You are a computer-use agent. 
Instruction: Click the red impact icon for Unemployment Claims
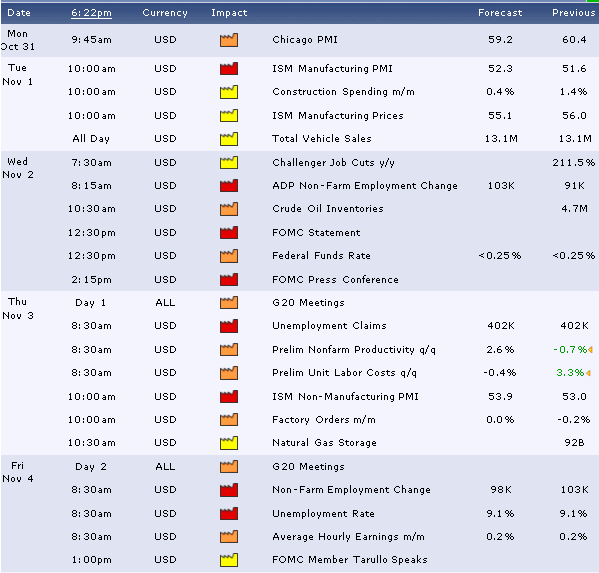[x=229, y=326]
